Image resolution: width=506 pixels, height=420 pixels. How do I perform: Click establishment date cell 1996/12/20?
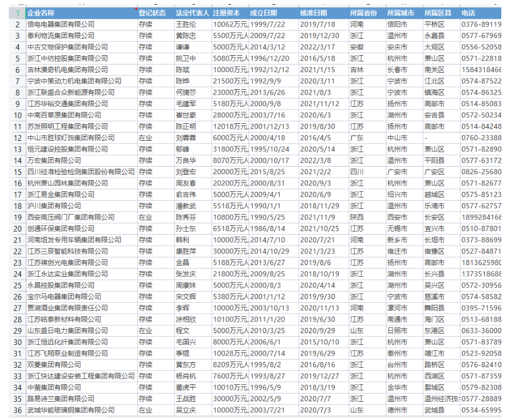(x=274, y=59)
